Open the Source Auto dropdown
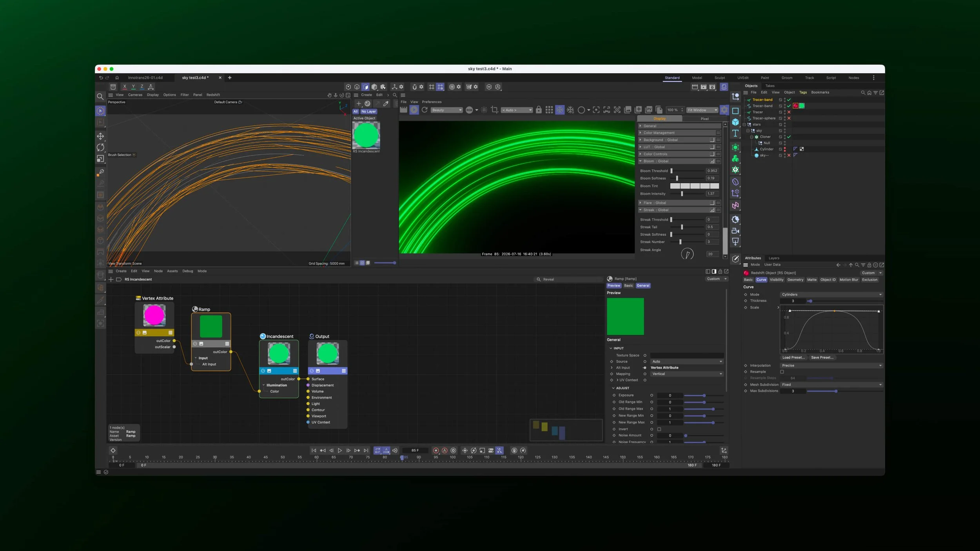Image resolution: width=980 pixels, height=551 pixels. [687, 362]
